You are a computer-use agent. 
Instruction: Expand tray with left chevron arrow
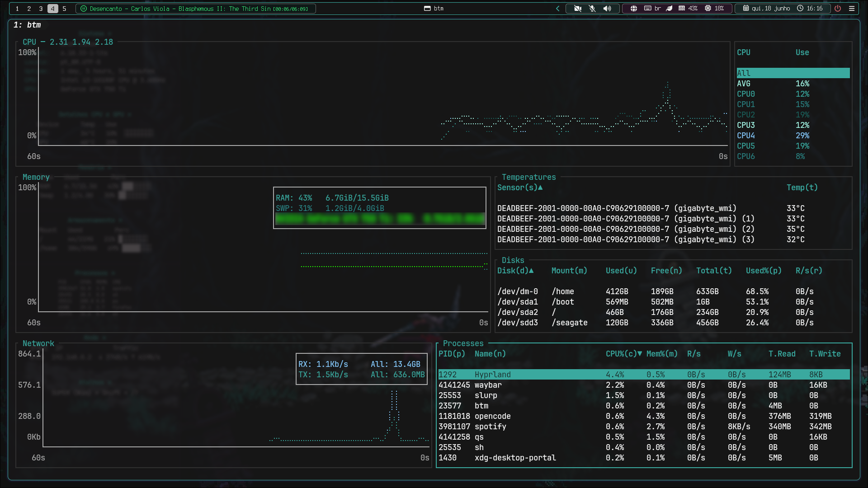point(557,9)
